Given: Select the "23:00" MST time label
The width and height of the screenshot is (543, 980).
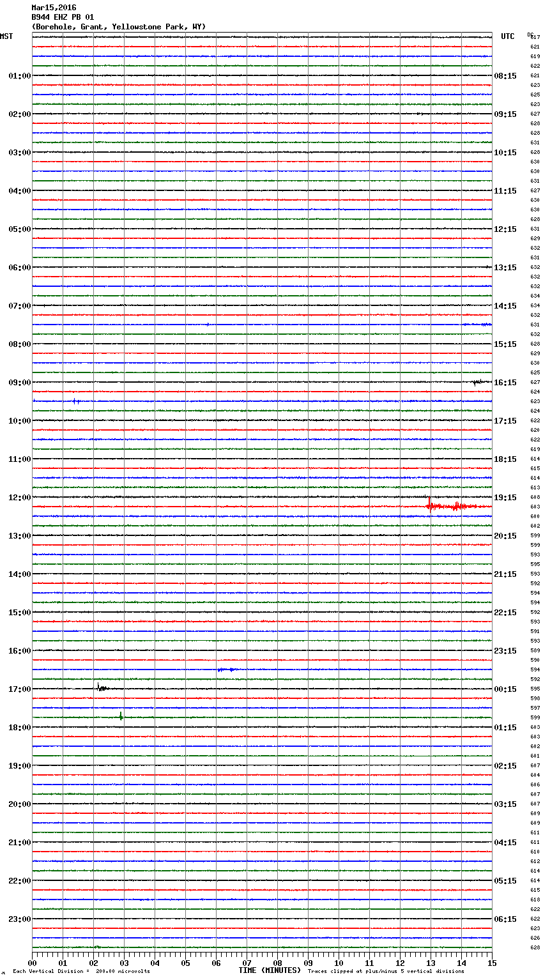Looking at the screenshot, I should tap(20, 919).
